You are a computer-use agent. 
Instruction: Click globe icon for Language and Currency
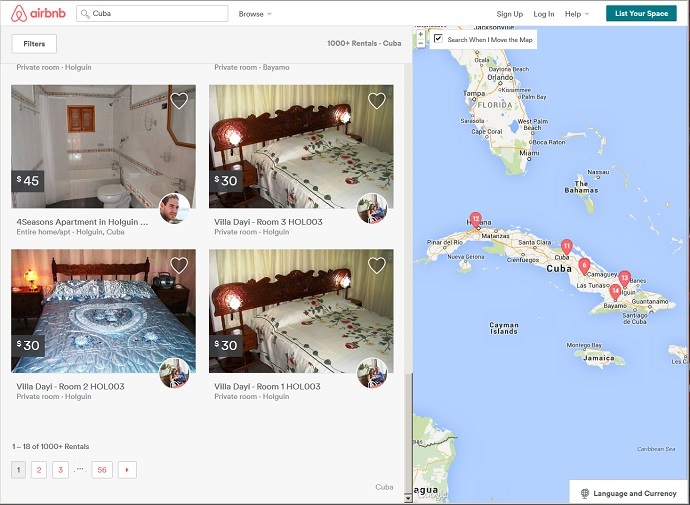click(x=585, y=493)
